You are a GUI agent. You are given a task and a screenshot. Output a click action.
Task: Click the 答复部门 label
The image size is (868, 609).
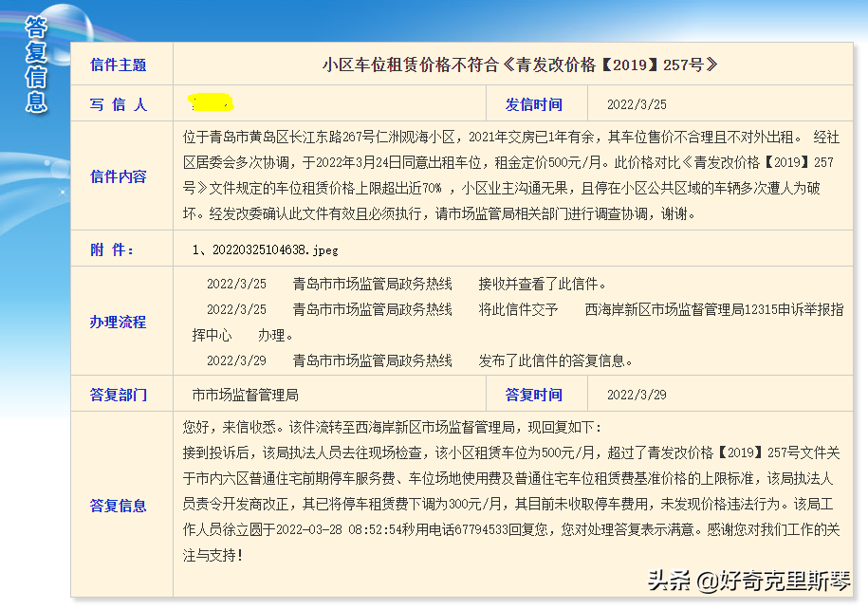118,395
